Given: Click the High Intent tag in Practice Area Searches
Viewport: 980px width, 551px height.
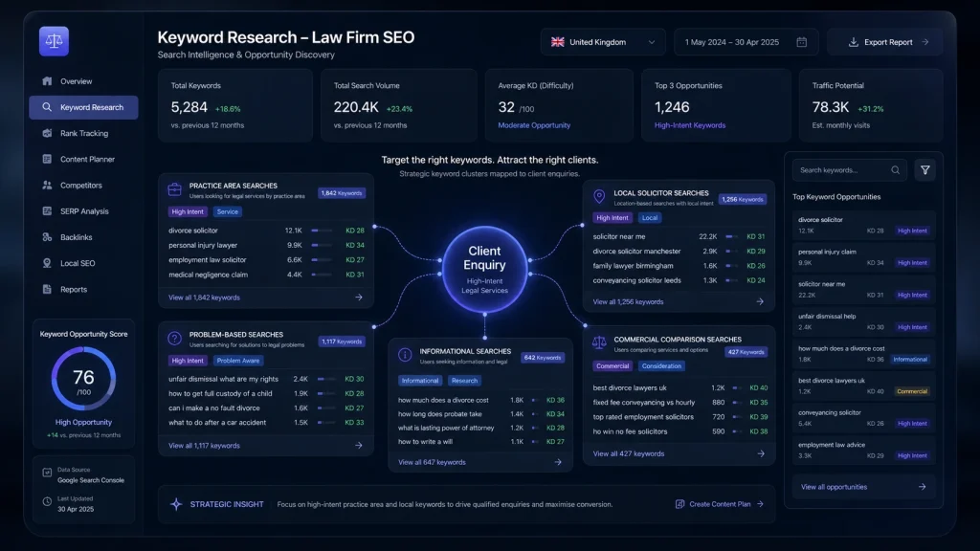Looking at the screenshot, I should [188, 211].
